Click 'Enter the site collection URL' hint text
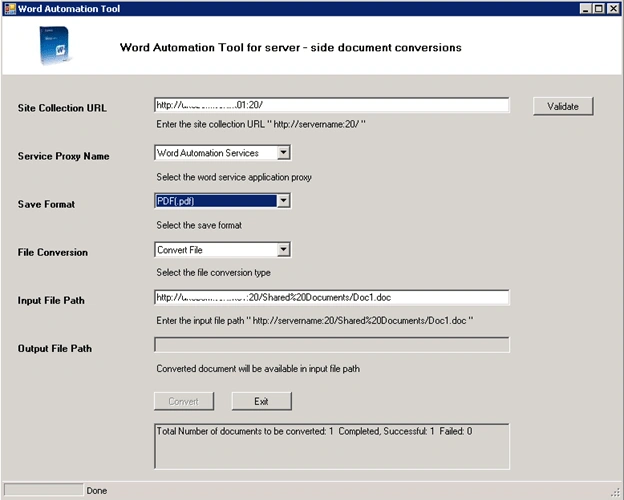 pos(261,124)
